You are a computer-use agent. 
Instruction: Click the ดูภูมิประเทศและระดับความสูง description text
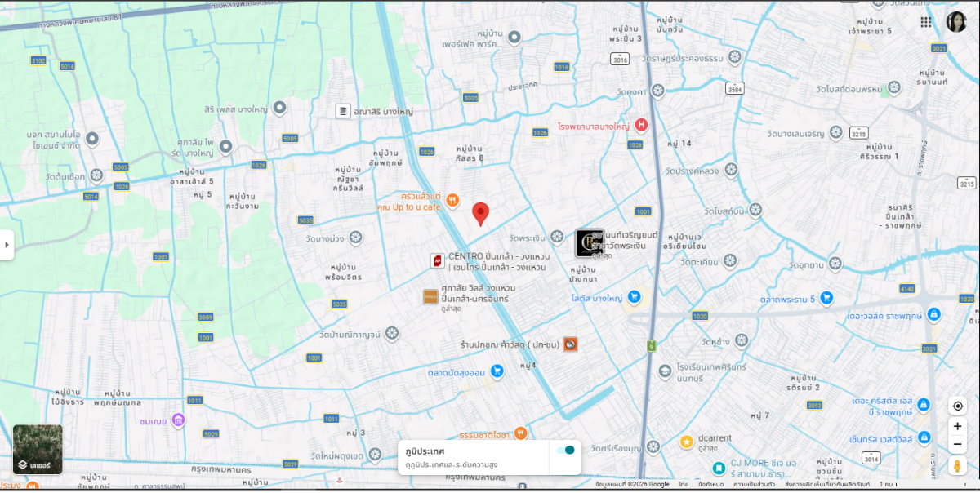point(452,464)
